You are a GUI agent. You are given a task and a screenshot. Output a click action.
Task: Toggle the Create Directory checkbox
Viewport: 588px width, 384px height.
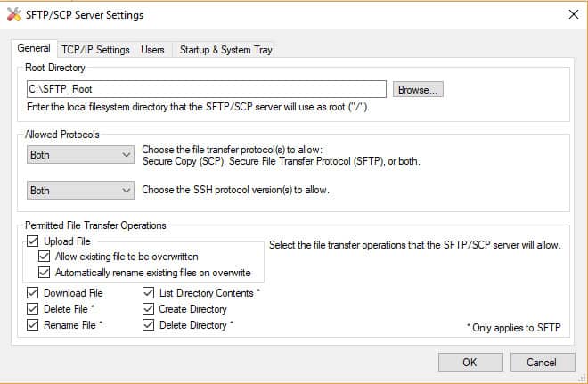point(148,309)
